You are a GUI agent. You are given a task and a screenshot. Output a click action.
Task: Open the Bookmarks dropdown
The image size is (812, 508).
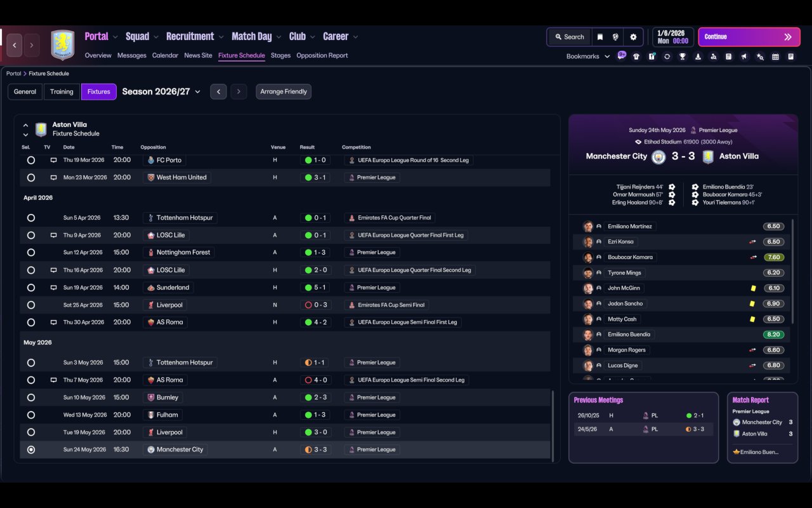(x=588, y=57)
